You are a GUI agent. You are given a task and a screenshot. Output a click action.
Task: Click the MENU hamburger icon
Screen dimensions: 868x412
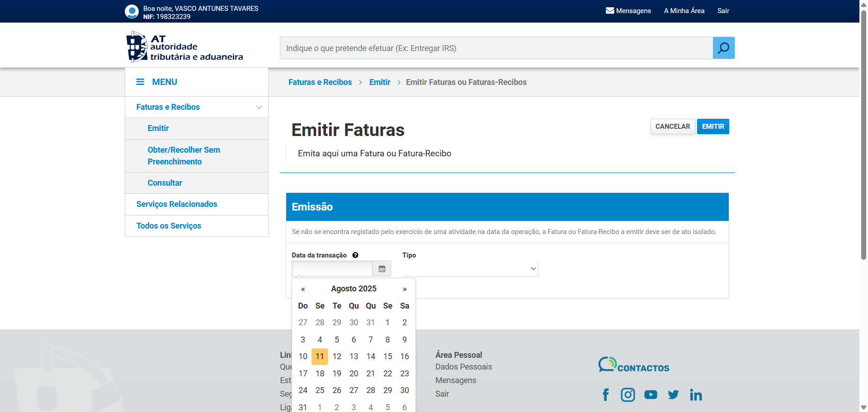(140, 82)
